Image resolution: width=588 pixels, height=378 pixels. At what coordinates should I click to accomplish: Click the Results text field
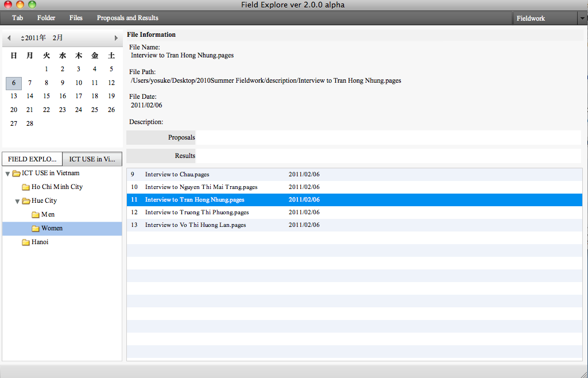pyautogui.click(x=388, y=156)
